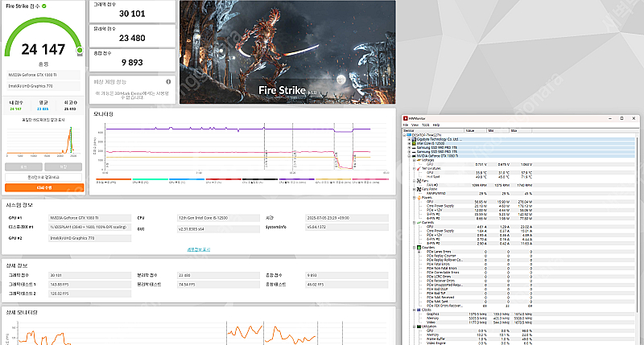
Task: Open the show details link under system information
Action: pos(199,249)
